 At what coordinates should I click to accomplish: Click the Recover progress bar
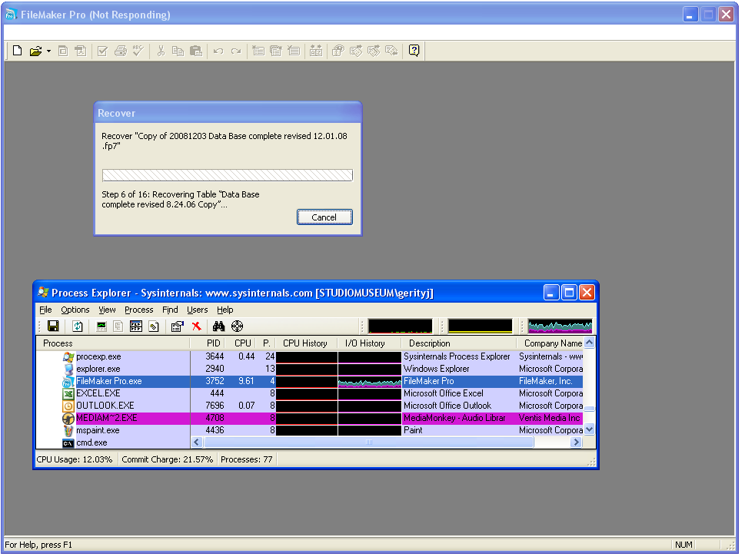point(227,175)
